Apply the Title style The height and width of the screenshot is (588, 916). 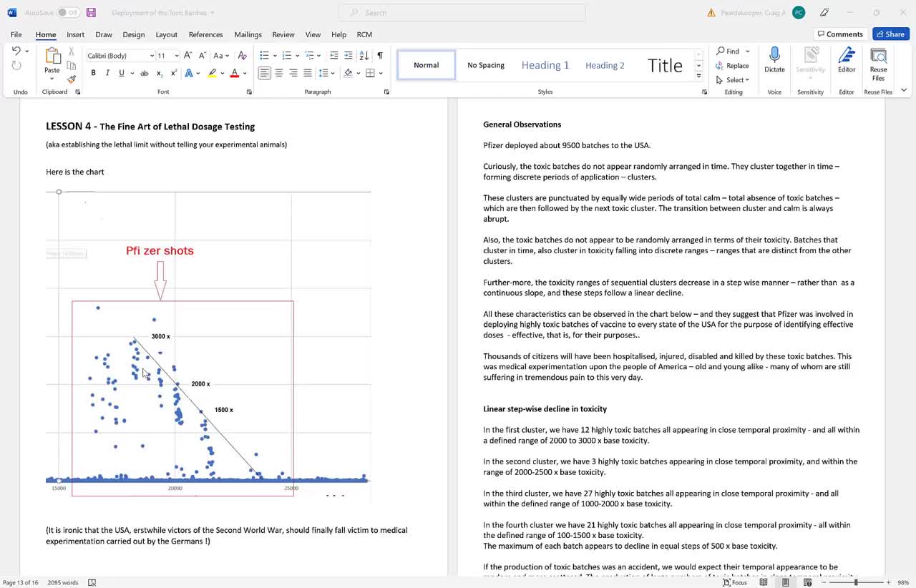tap(665, 65)
